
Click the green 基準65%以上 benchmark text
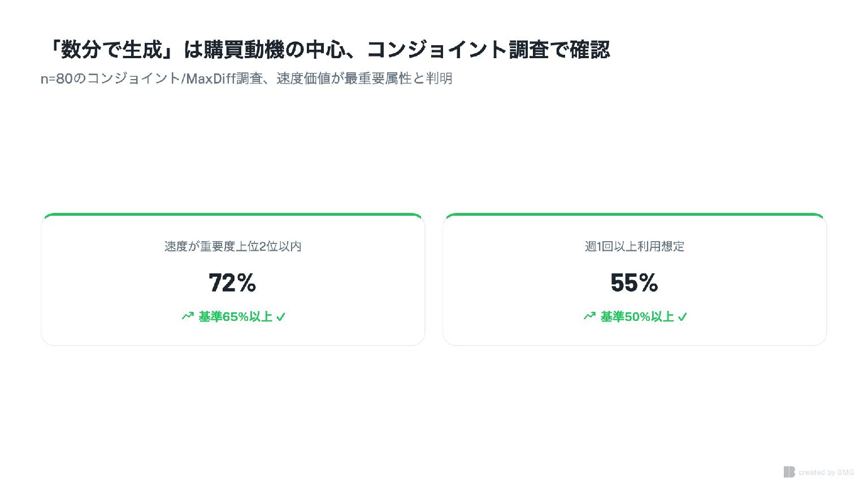235,317
